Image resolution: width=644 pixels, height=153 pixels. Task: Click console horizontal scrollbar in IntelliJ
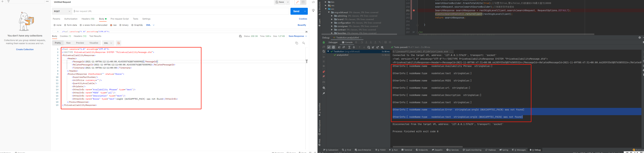(x=427, y=147)
